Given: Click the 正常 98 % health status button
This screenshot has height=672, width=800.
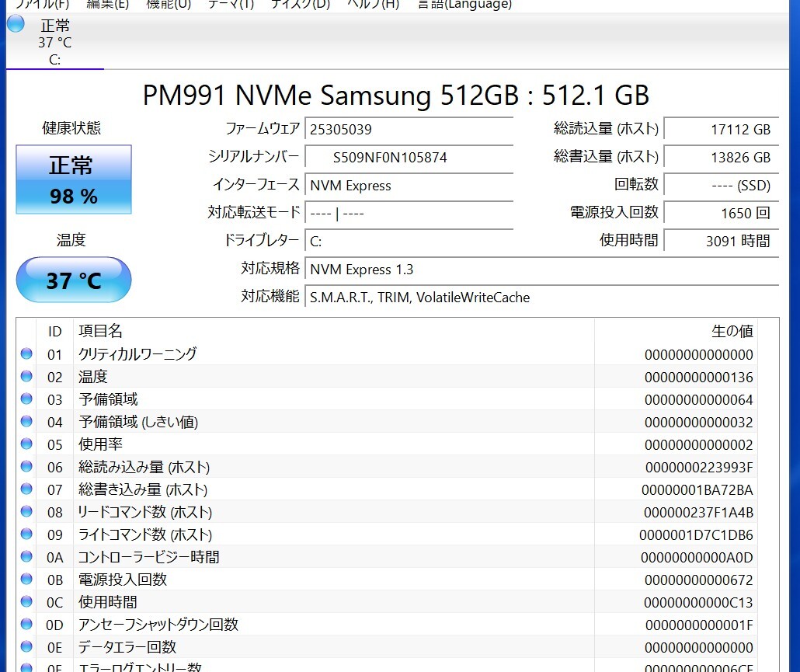Looking at the screenshot, I should pos(74,179).
